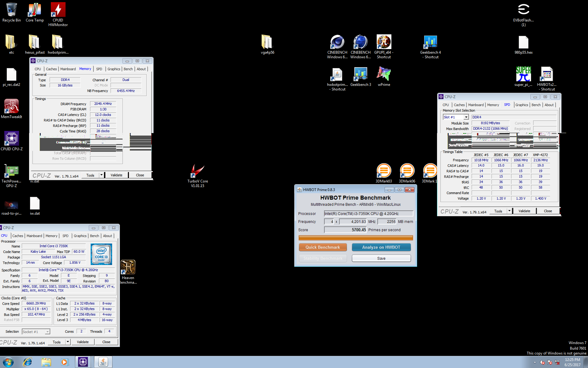
Task: Launch MemTweakIt application
Action: coord(12,109)
